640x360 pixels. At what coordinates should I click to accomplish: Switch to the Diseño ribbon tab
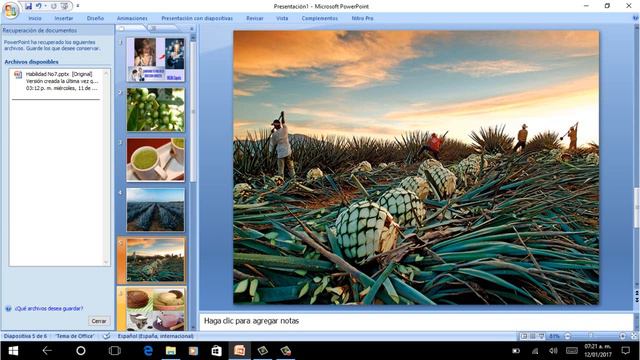(95, 18)
